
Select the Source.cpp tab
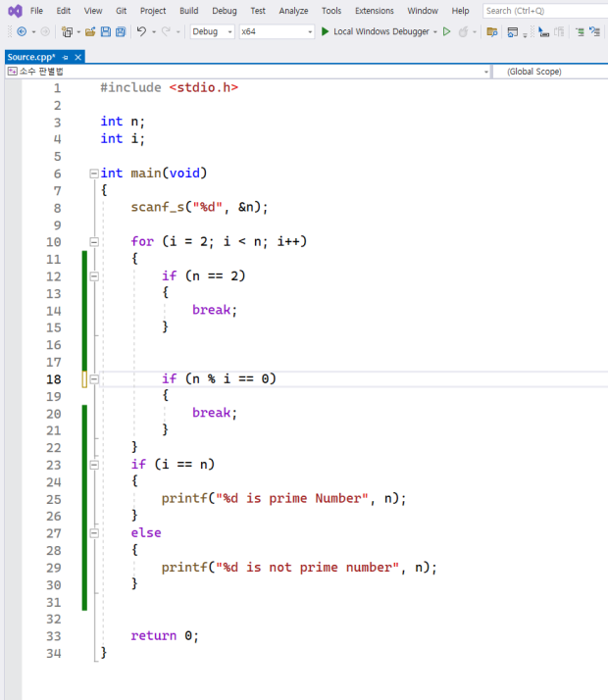point(31,57)
